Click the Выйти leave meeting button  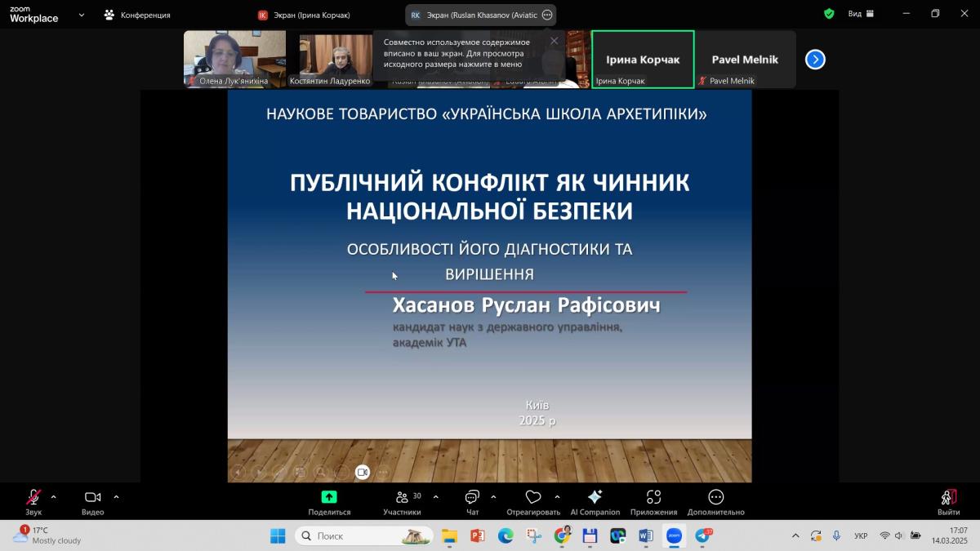point(948,497)
